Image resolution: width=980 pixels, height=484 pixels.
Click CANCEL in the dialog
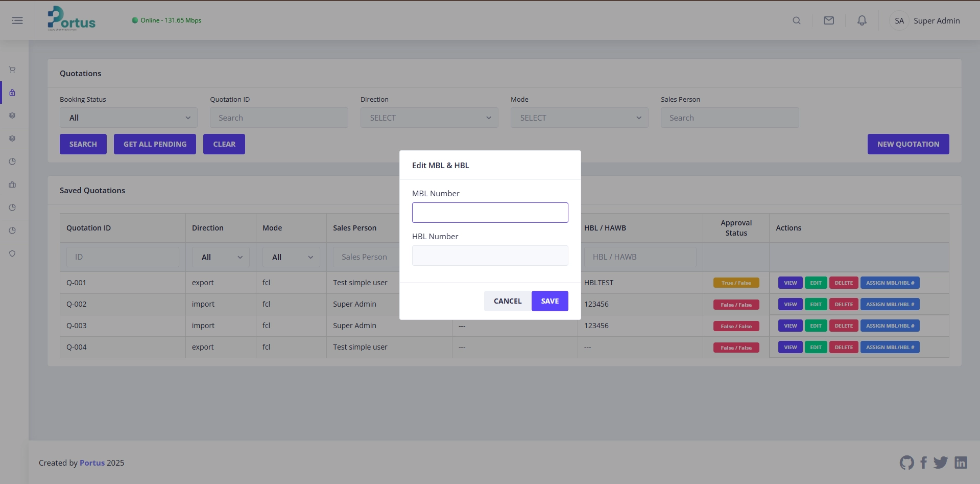[507, 301]
